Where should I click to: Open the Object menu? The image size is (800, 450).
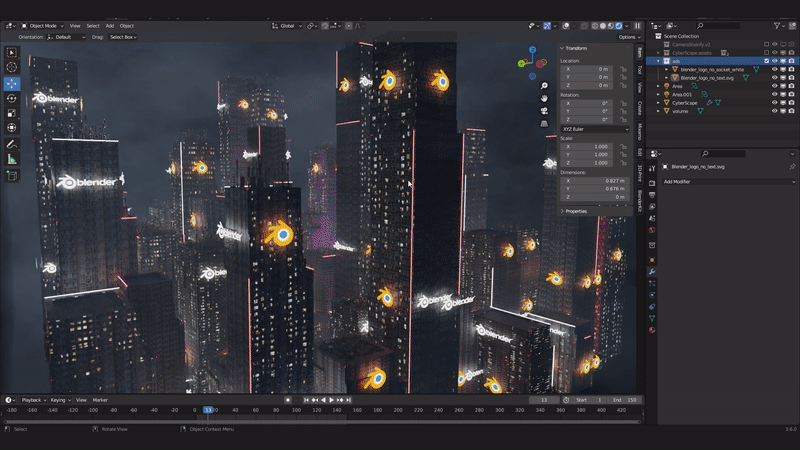[127, 26]
